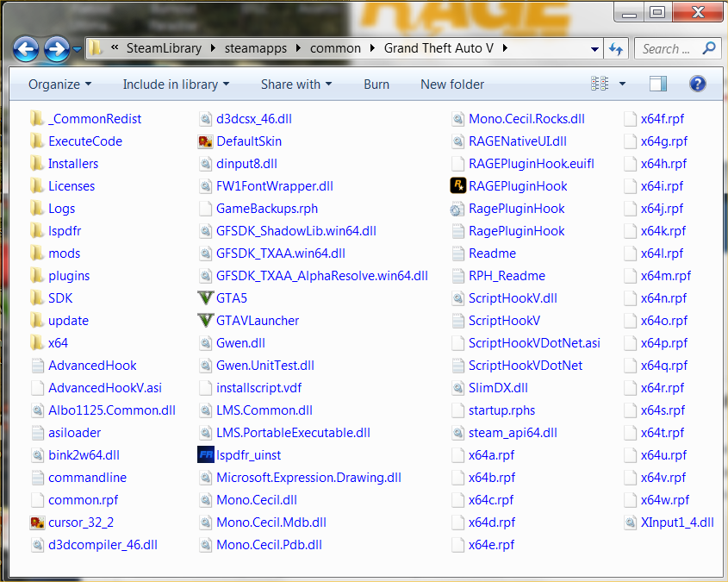728x582 pixels.
Task: Select steamapps in the address path
Action: click(256, 48)
